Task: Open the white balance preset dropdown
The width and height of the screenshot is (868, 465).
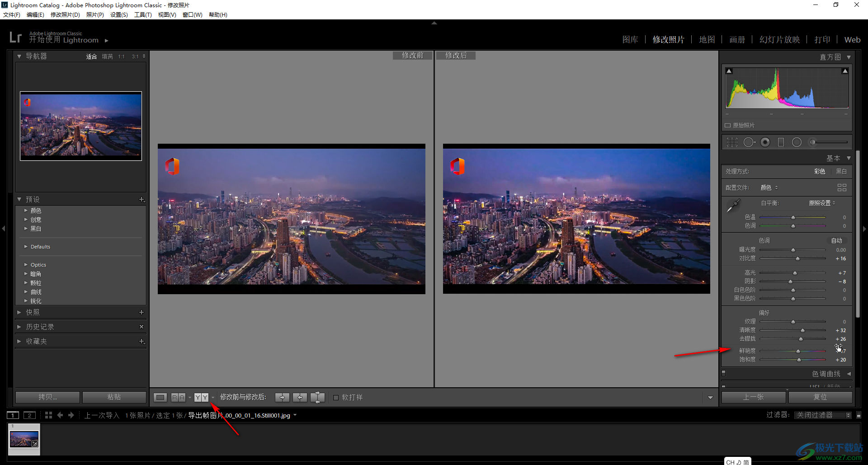Action: coord(822,203)
